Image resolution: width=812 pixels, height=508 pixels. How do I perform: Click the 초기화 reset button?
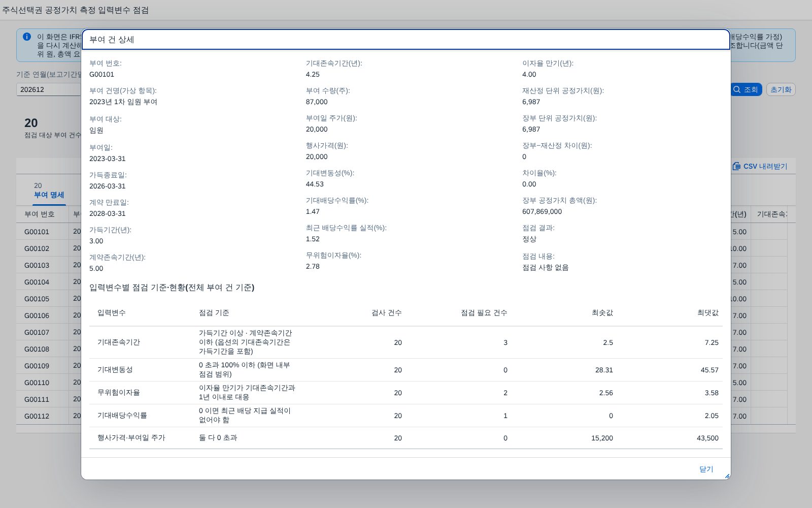[x=781, y=89]
